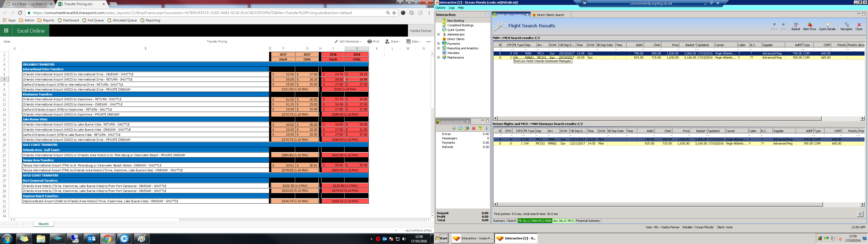Click the blue info icon in Booking contents toolbar
Viewport: 868px width, 244px height.
[x=487, y=129]
